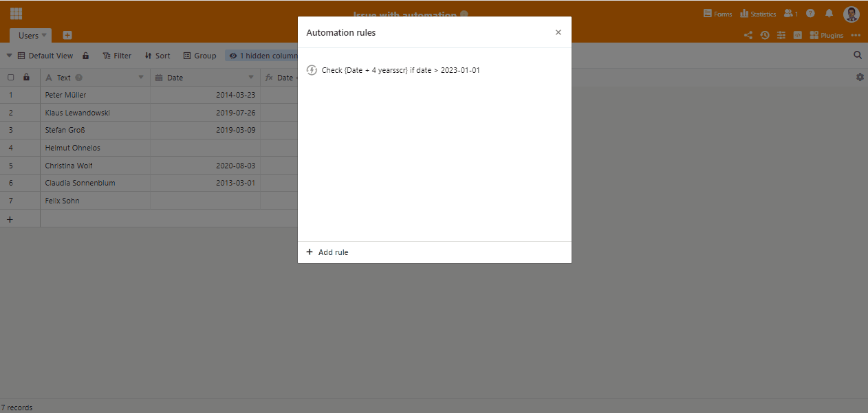868x413 pixels.
Task: Click Add rule in Automation rules
Action: pyautogui.click(x=327, y=252)
